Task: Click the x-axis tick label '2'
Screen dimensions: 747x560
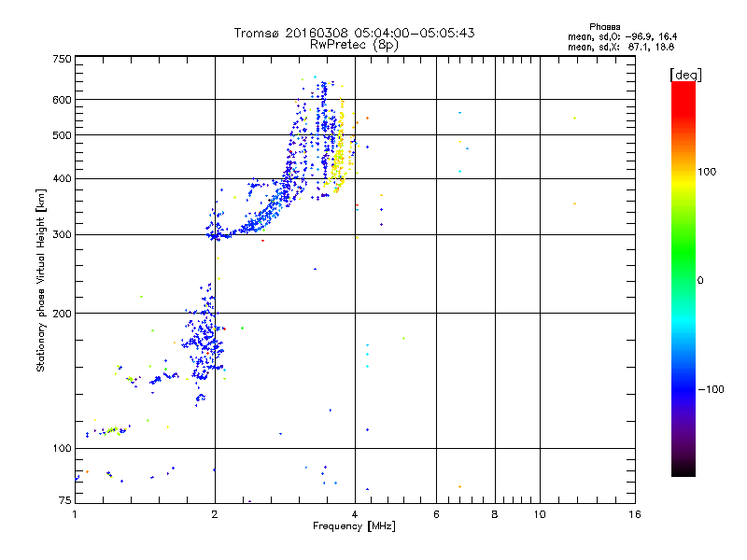Action: (215, 514)
